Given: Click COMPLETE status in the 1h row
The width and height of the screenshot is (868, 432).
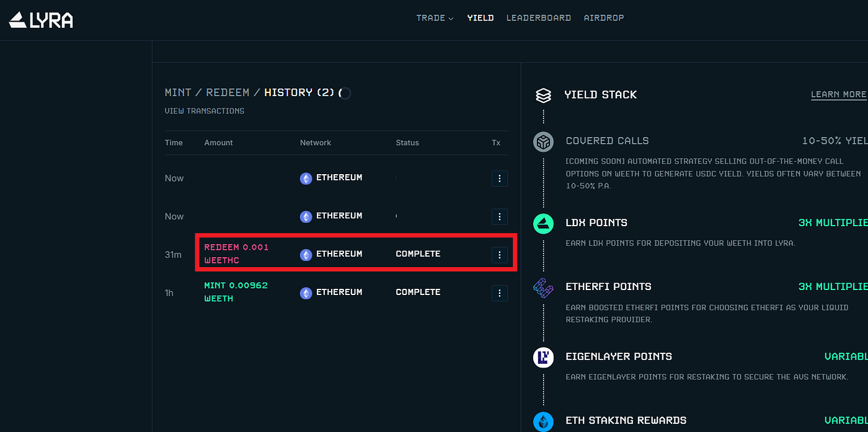Looking at the screenshot, I should tap(418, 293).
